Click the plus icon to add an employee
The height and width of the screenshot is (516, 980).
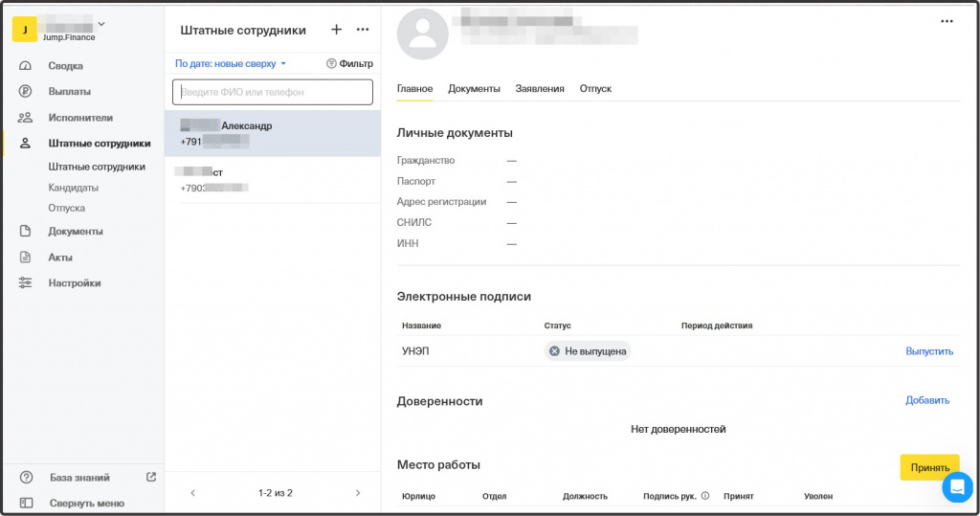(336, 30)
